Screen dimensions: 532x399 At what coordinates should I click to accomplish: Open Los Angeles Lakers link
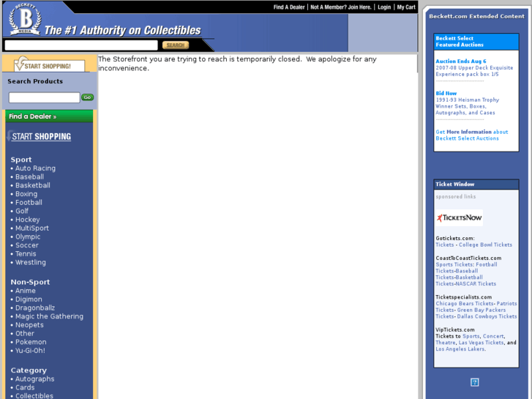pos(460,349)
